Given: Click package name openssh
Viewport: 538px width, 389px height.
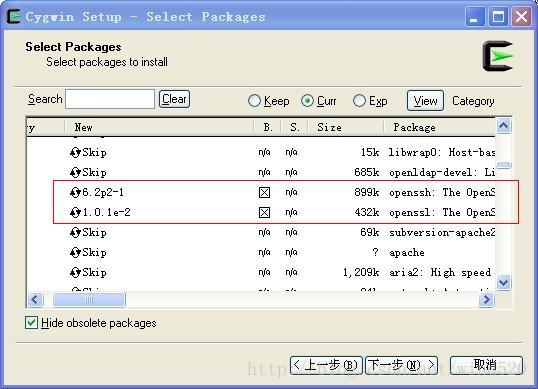Looking at the screenshot, I should click(x=410, y=193).
